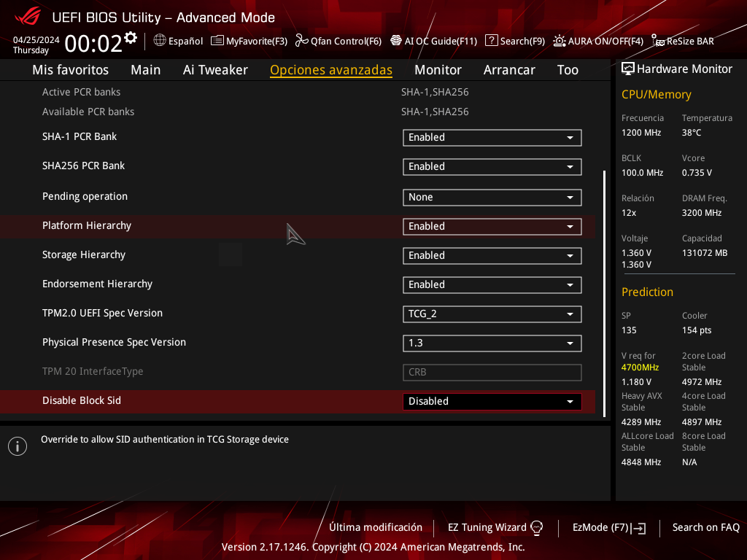Open Search(F9)

522,41
